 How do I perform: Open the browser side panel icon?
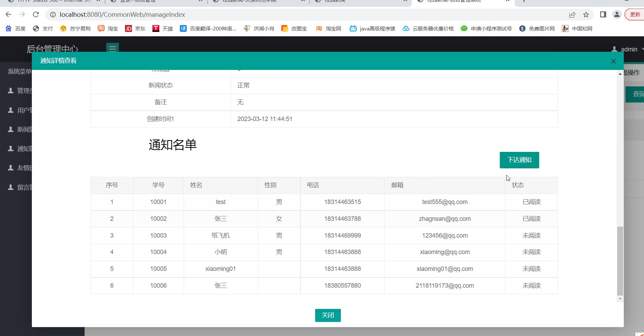[x=603, y=14]
